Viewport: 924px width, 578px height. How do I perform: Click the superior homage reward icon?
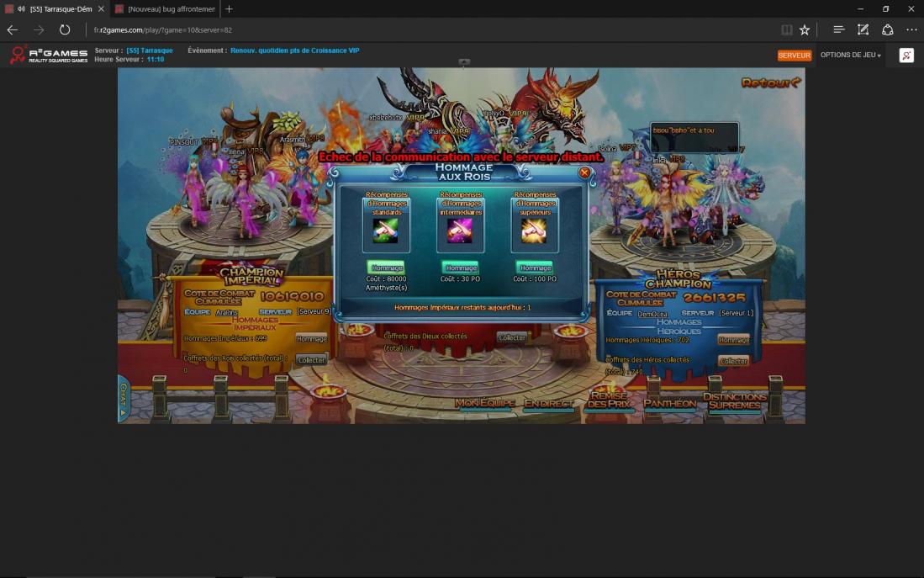pos(534,231)
